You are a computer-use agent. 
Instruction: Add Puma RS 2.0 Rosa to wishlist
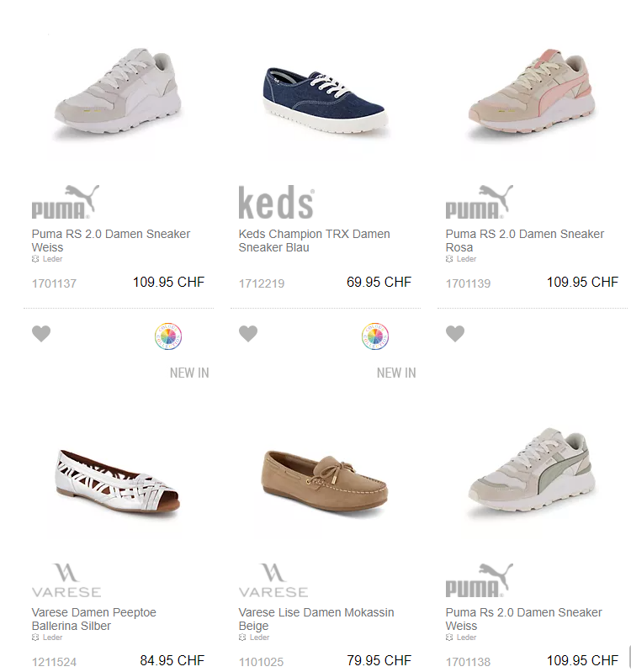pos(455,334)
